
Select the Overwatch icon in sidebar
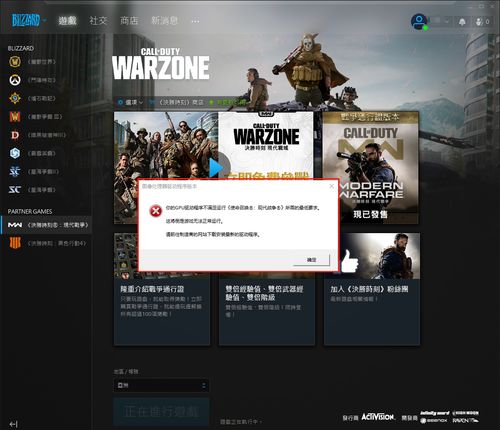15,80
